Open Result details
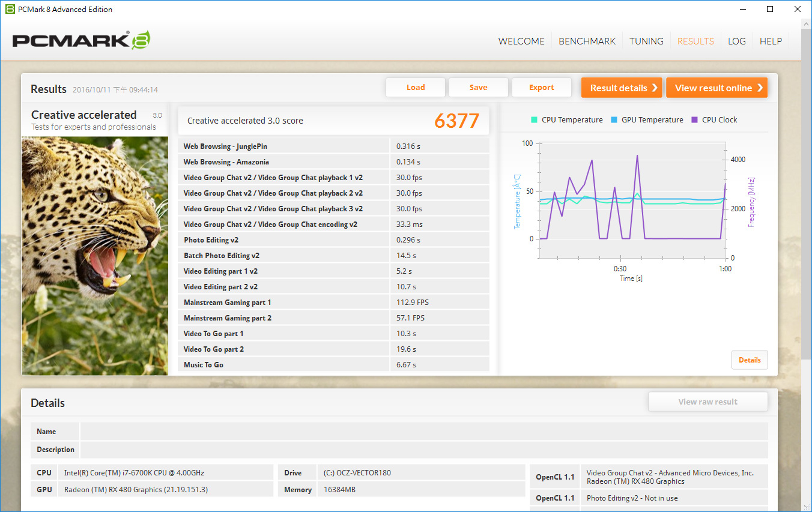 (x=621, y=88)
